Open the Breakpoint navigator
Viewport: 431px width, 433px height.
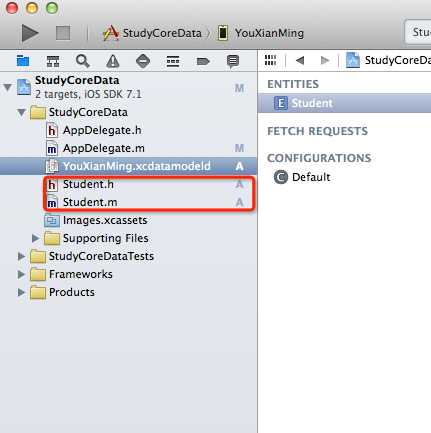(203, 61)
